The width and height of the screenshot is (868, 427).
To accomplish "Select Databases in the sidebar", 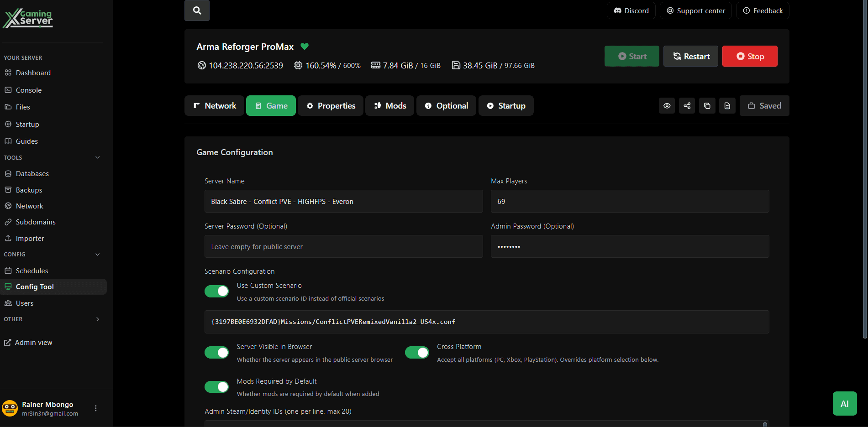I will (x=32, y=173).
